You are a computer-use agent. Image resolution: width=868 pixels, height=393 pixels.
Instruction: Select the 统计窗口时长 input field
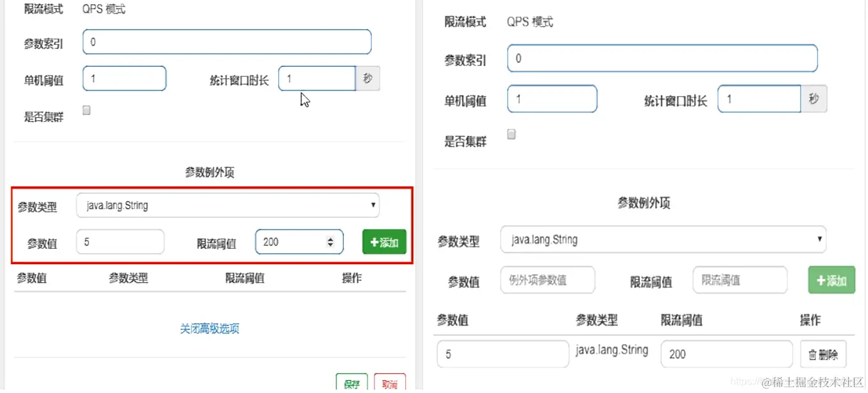click(x=317, y=78)
